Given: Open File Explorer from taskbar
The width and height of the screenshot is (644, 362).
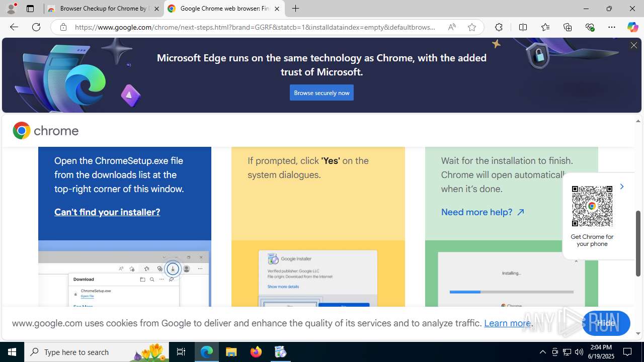Looking at the screenshot, I should coord(231,352).
